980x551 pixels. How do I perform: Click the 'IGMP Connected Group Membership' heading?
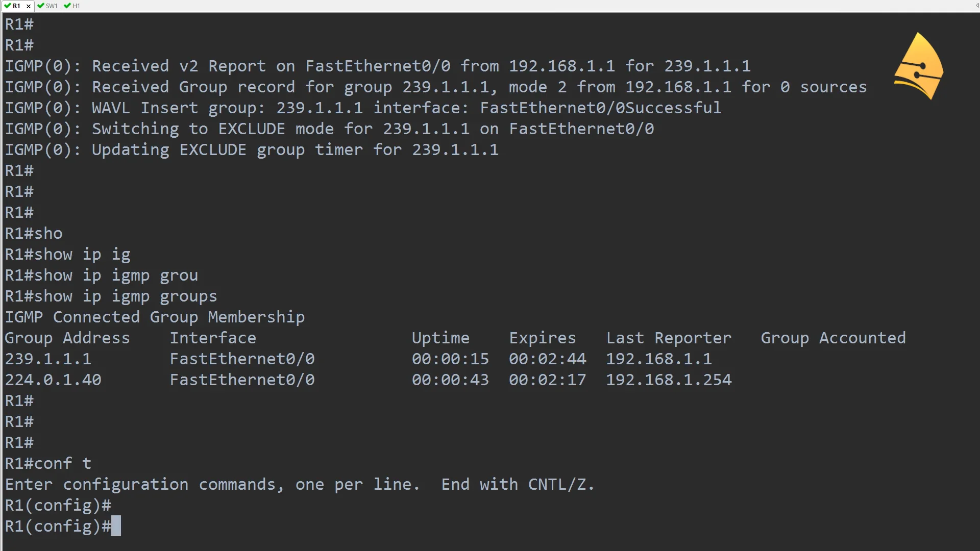(x=155, y=317)
